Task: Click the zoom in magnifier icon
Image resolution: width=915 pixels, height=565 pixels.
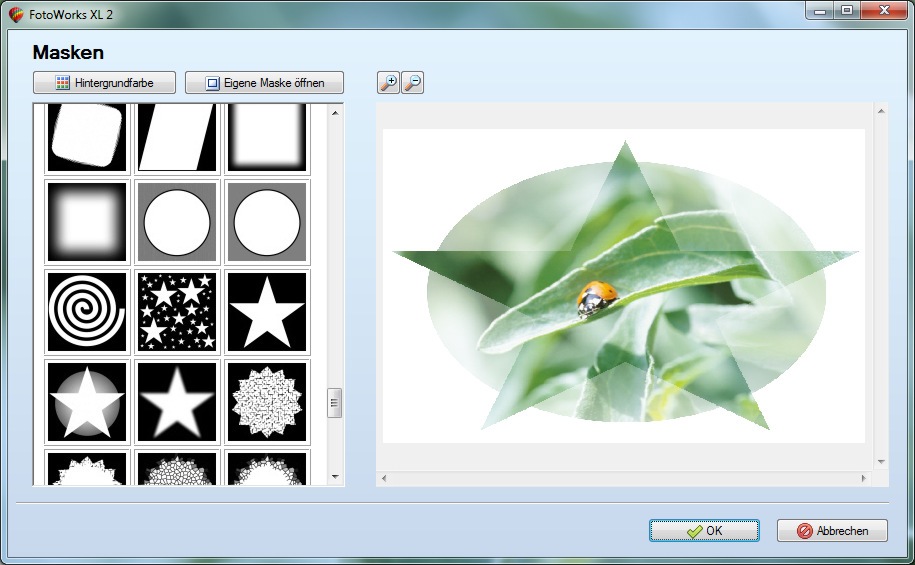Action: point(389,83)
